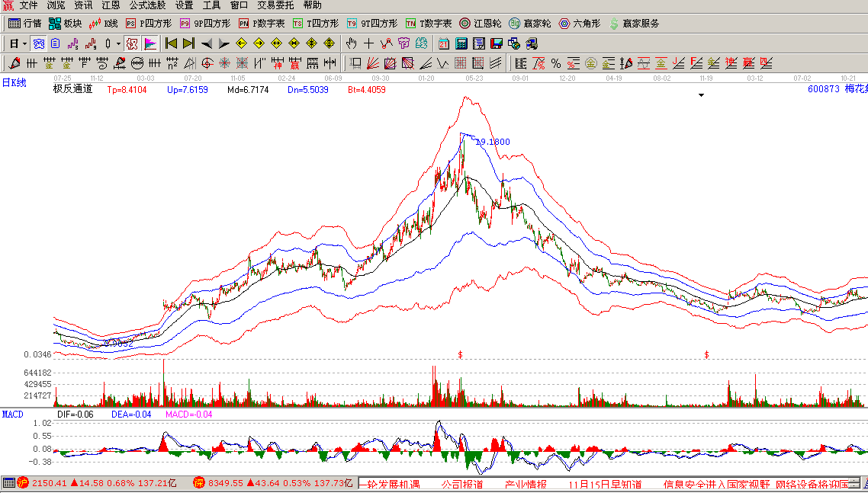Toggle the highlighted blue pattern toolbar button

coord(37,43)
